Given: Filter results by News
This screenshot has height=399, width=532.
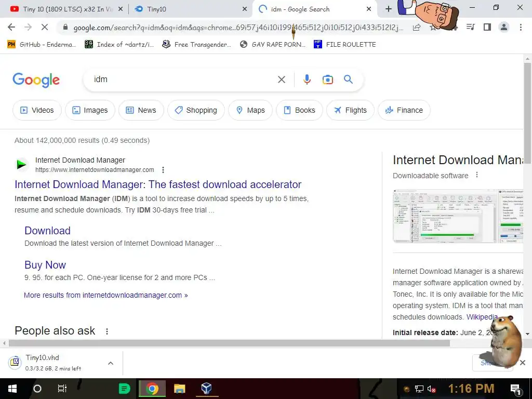Looking at the screenshot, I should pos(141,110).
